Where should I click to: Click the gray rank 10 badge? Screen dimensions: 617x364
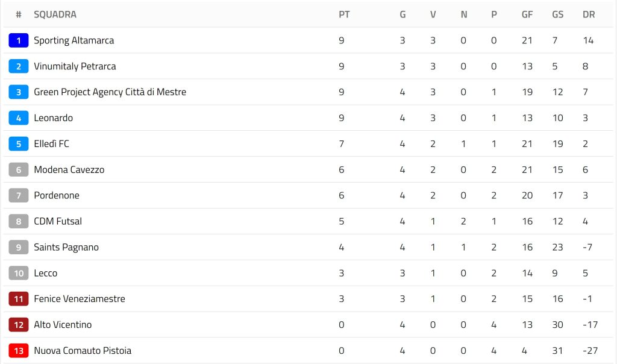tap(19, 274)
